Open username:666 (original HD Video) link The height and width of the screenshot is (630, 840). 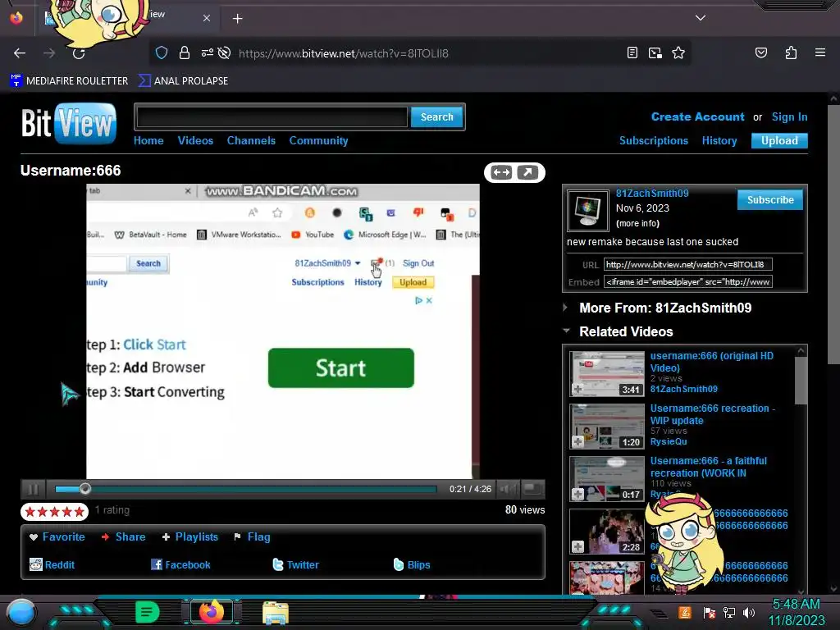click(712, 362)
